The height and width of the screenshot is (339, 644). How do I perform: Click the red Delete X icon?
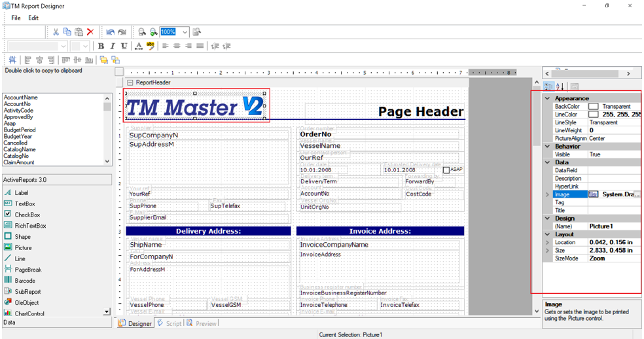90,32
